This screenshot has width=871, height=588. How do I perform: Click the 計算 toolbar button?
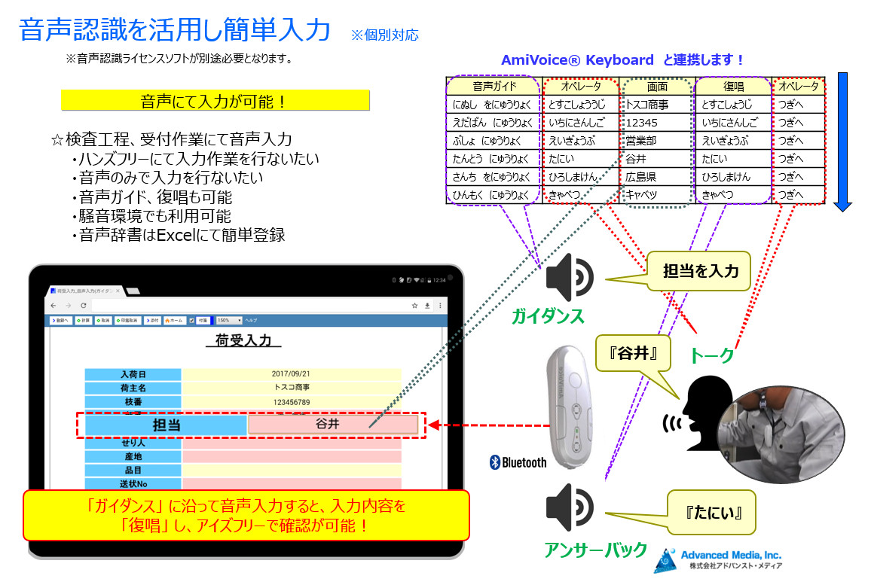(84, 321)
